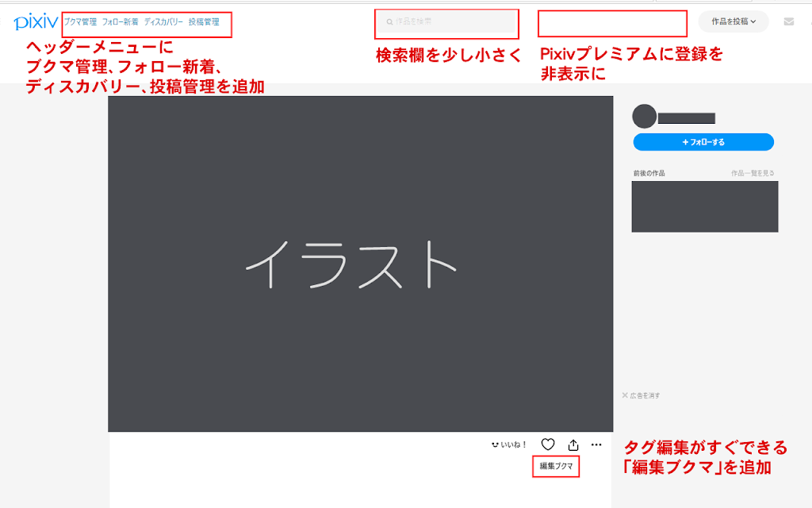Open the three-dot more menu

pyautogui.click(x=596, y=444)
